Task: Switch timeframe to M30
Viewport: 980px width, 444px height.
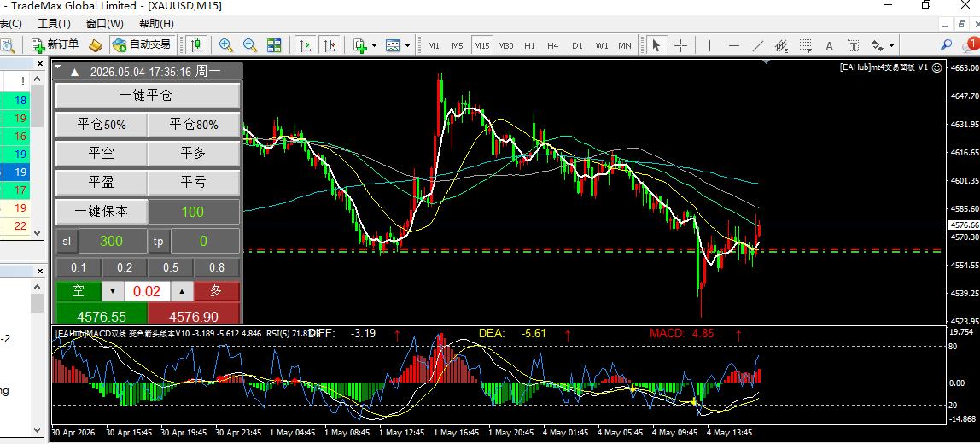Action: point(505,45)
